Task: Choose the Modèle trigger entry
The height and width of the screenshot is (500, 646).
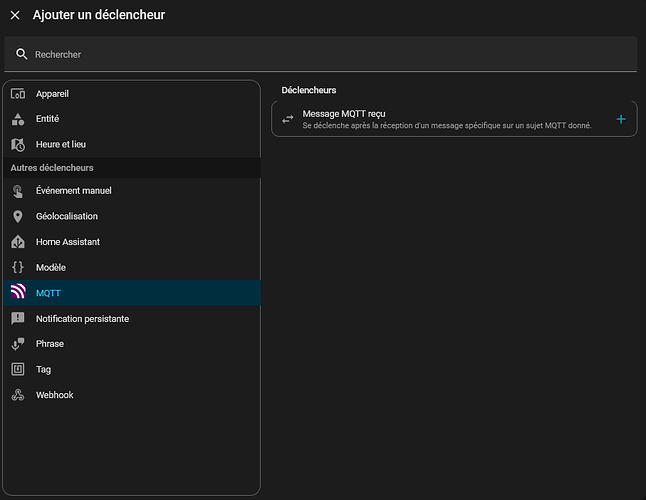Action: pyautogui.click(x=50, y=268)
